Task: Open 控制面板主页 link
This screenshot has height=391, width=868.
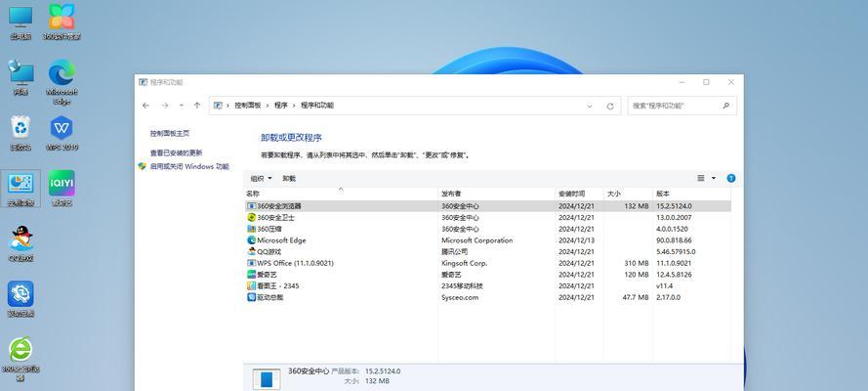Action: click(170, 134)
